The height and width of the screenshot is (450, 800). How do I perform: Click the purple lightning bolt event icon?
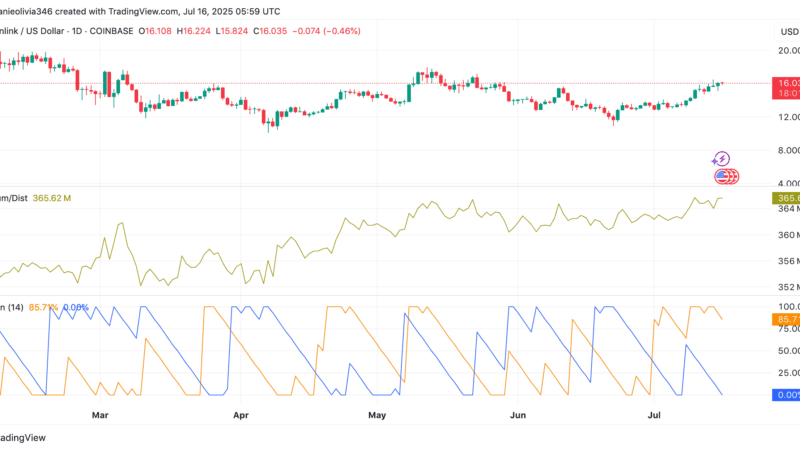coord(721,159)
